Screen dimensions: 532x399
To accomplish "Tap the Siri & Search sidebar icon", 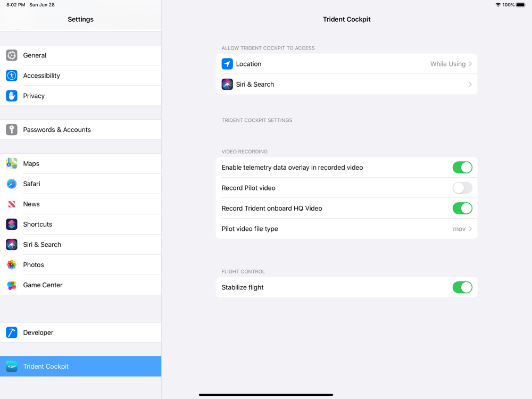I will pos(12,244).
